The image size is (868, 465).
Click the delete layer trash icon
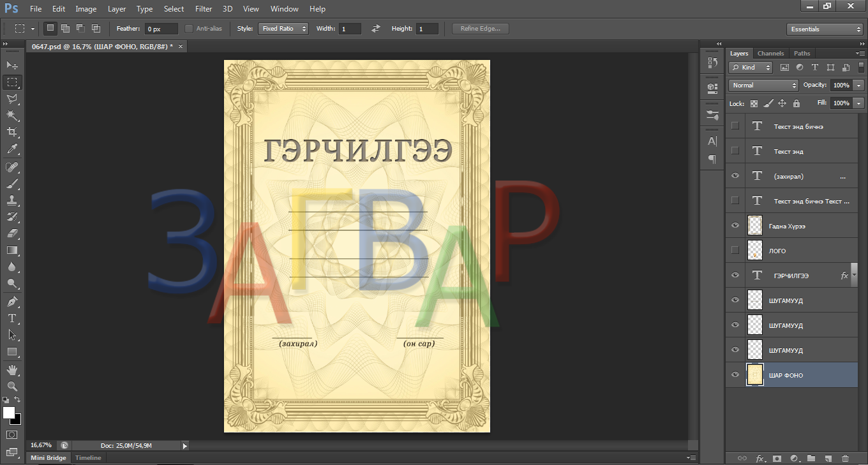tap(845, 458)
